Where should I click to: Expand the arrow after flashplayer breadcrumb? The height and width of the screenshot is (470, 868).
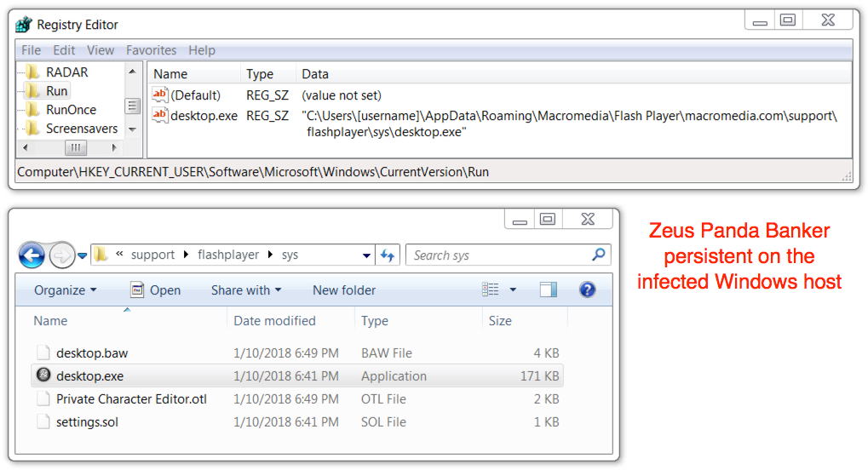coord(270,255)
